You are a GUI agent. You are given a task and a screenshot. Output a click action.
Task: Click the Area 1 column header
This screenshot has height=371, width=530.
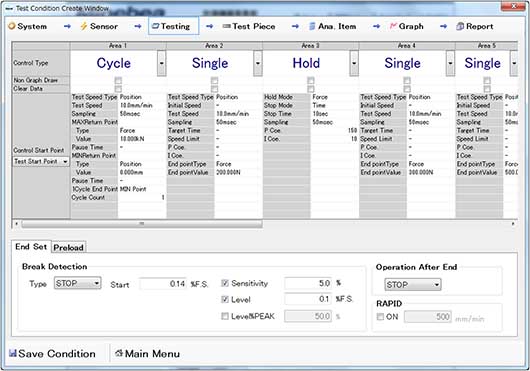118,46
